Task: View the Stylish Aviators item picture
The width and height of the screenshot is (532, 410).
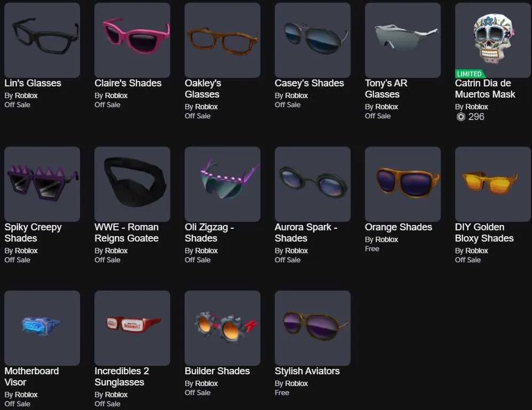Action: (313, 328)
